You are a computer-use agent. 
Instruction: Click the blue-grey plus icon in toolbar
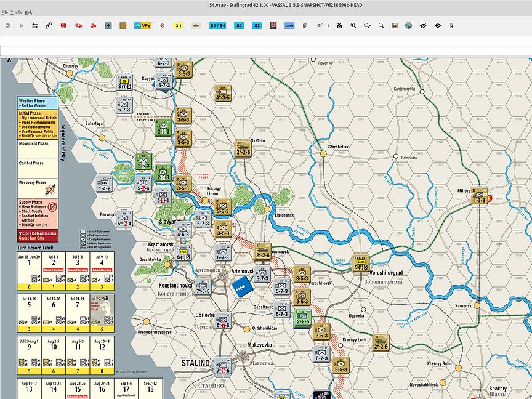[x=108, y=25]
